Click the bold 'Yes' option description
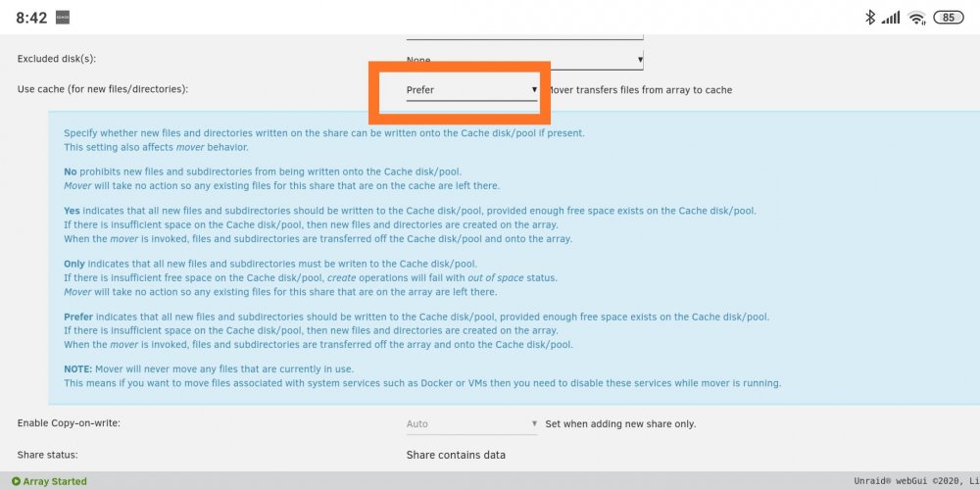Viewport: 980px width, 490px height. (x=72, y=211)
